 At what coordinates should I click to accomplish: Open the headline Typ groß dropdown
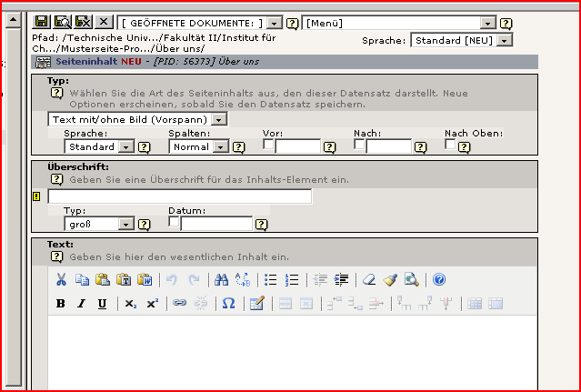click(x=99, y=224)
